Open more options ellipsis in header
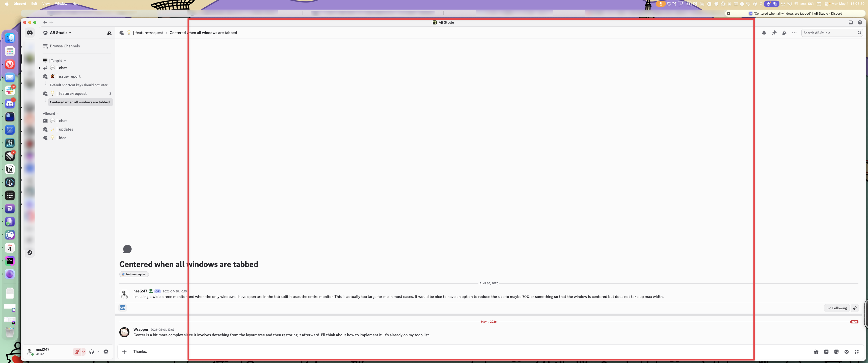The image size is (868, 363). 794,33
